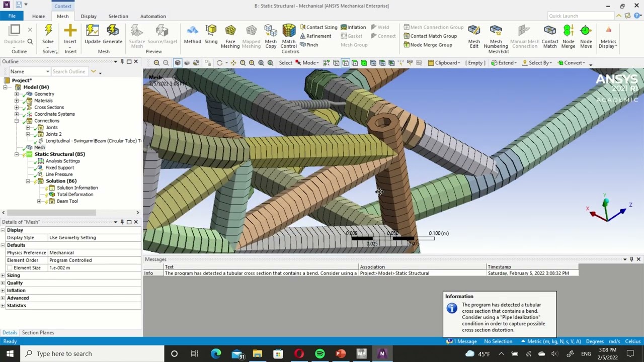
Task: Switch to the Section Planes tab
Action: [38, 333]
